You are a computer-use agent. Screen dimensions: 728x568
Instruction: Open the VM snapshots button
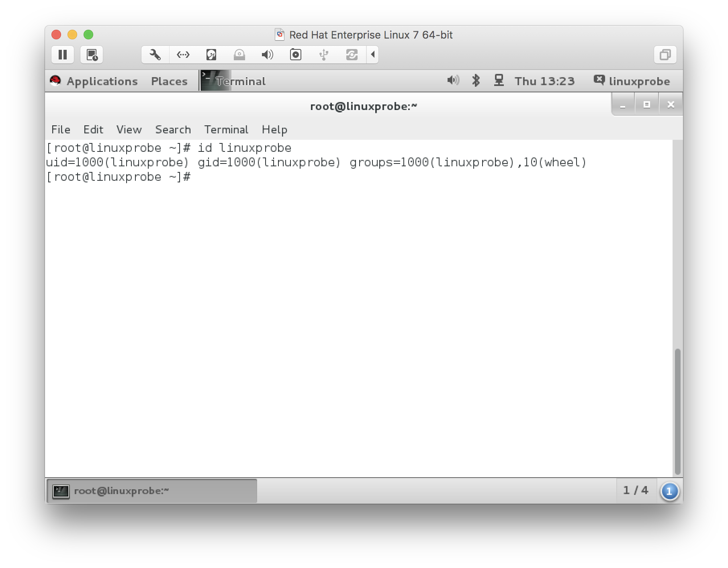coord(92,55)
